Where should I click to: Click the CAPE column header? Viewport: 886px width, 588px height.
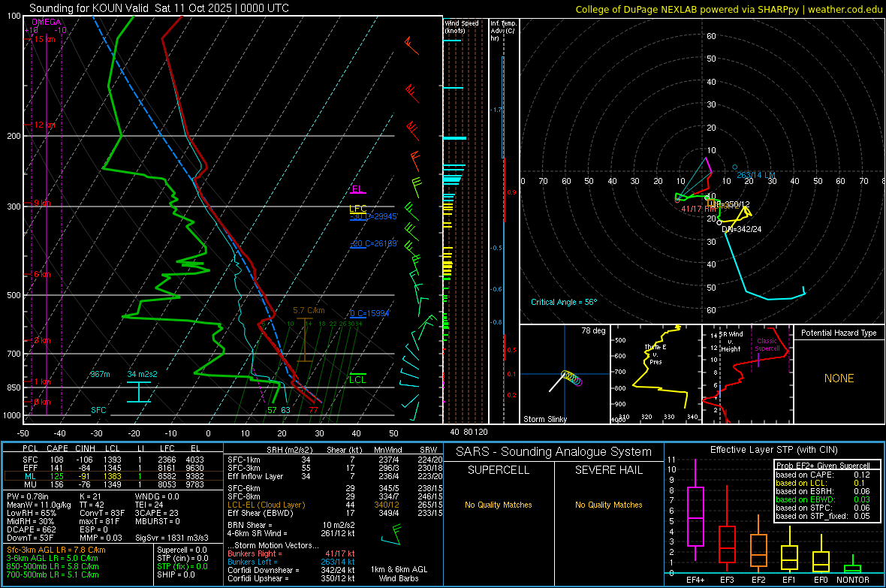[57, 448]
